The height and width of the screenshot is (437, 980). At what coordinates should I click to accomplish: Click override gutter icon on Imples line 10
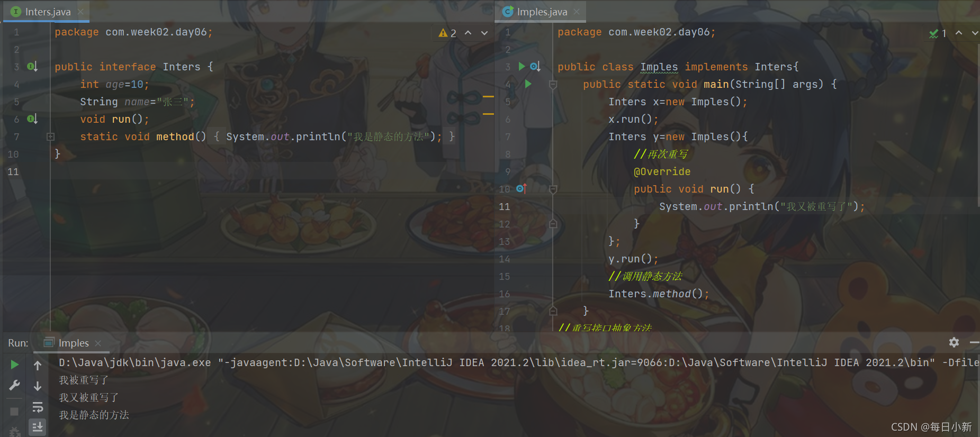522,188
